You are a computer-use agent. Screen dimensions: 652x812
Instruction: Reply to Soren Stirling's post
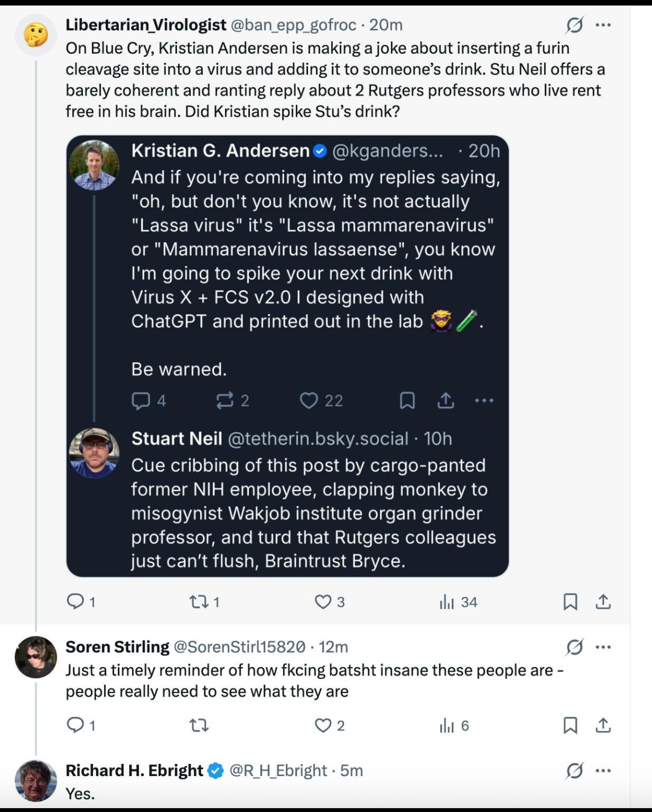pyautogui.click(x=75, y=725)
